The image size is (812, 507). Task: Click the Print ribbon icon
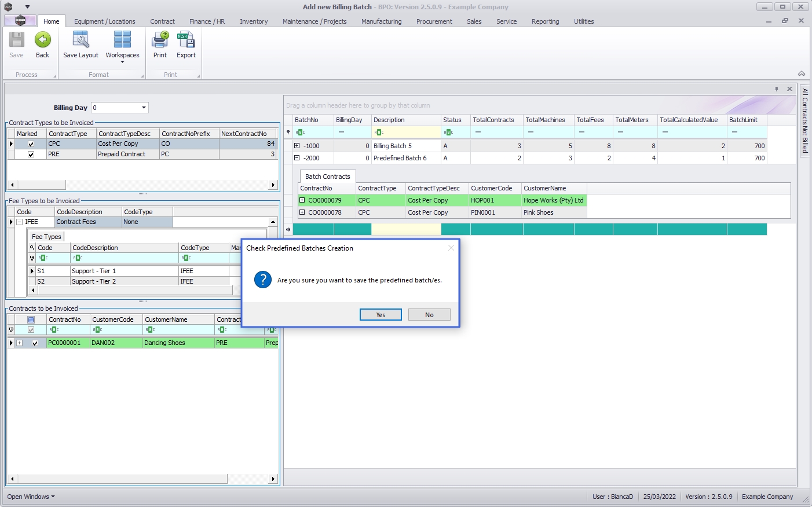click(160, 40)
